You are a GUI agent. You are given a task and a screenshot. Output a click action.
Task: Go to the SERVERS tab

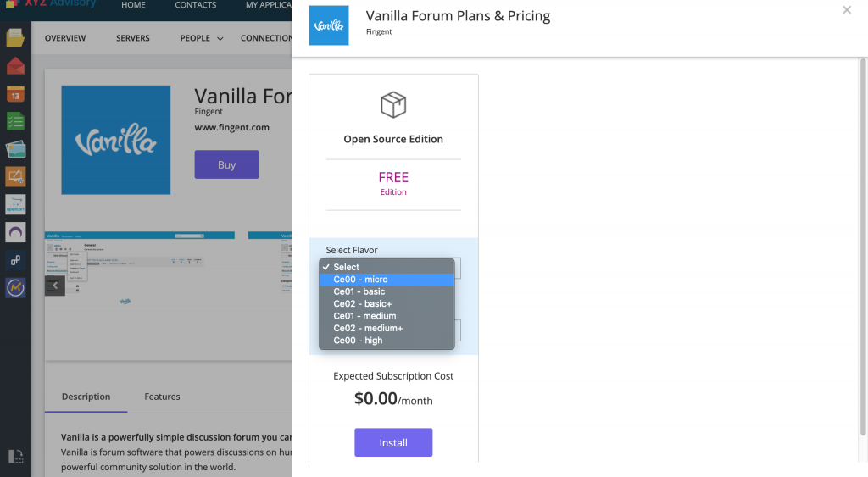133,38
